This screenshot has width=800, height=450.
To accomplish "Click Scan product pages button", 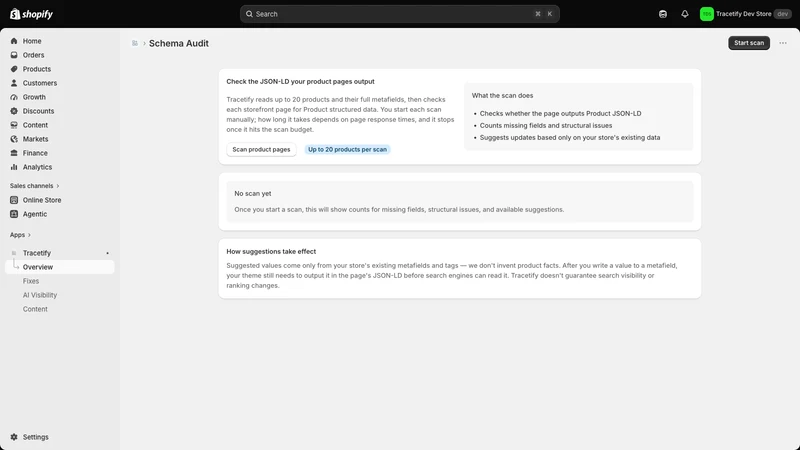I will 261,149.
